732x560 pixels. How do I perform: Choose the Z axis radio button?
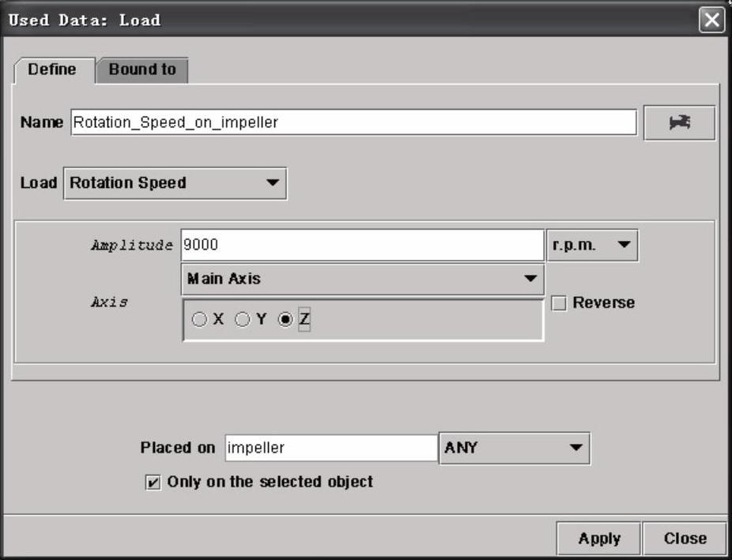(x=286, y=320)
